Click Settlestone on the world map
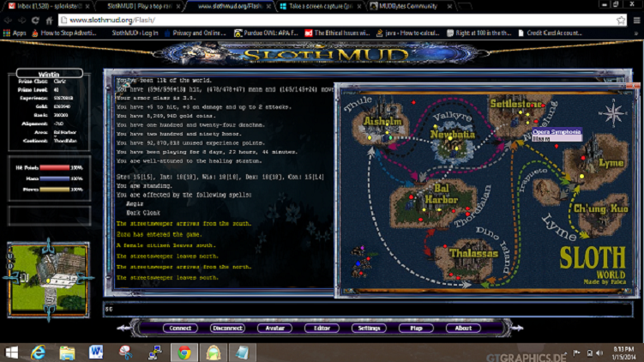The height and width of the screenshot is (362, 644). tap(516, 104)
